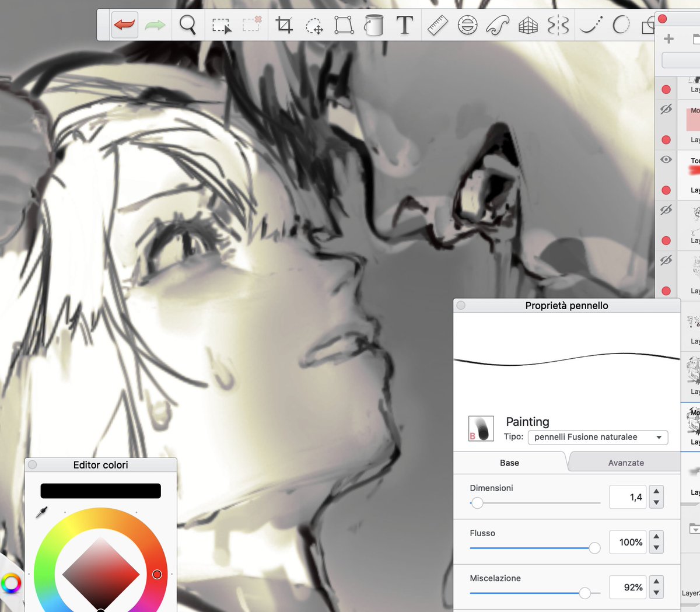The width and height of the screenshot is (700, 612).
Task: Click the brush stroke preview area
Action: tap(567, 360)
